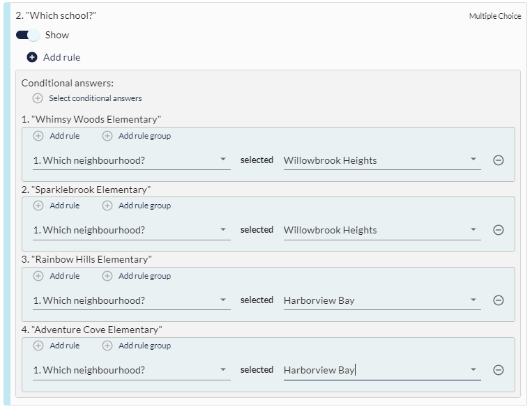Open question dropdown in Sparklebrook Elementary rule
Image resolution: width=532 pixels, height=409 pixels.
pyautogui.click(x=132, y=230)
